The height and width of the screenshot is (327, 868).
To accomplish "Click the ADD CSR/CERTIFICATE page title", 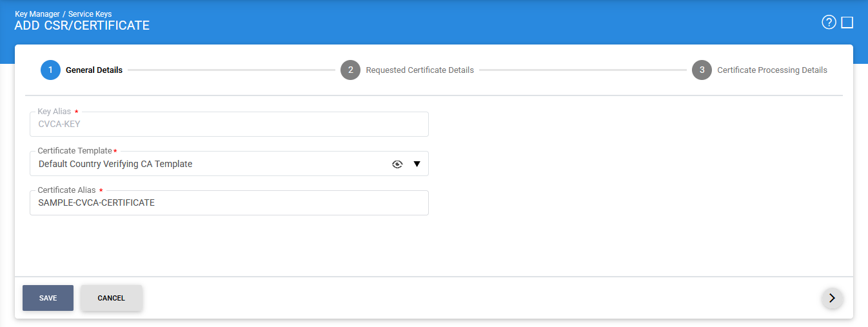I will [82, 26].
